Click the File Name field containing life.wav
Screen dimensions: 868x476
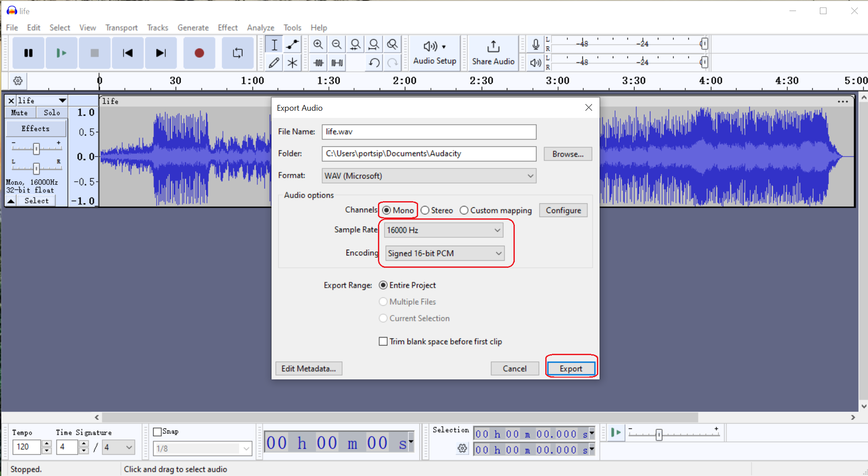point(428,132)
